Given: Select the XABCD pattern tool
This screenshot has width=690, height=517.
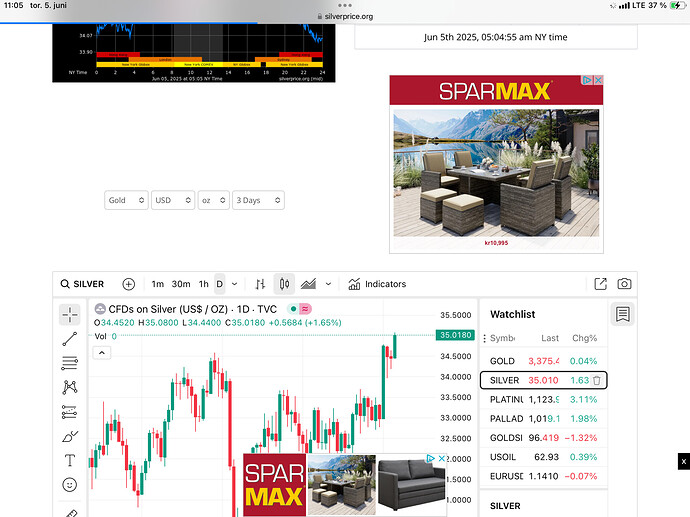Looking at the screenshot, I should (x=70, y=387).
